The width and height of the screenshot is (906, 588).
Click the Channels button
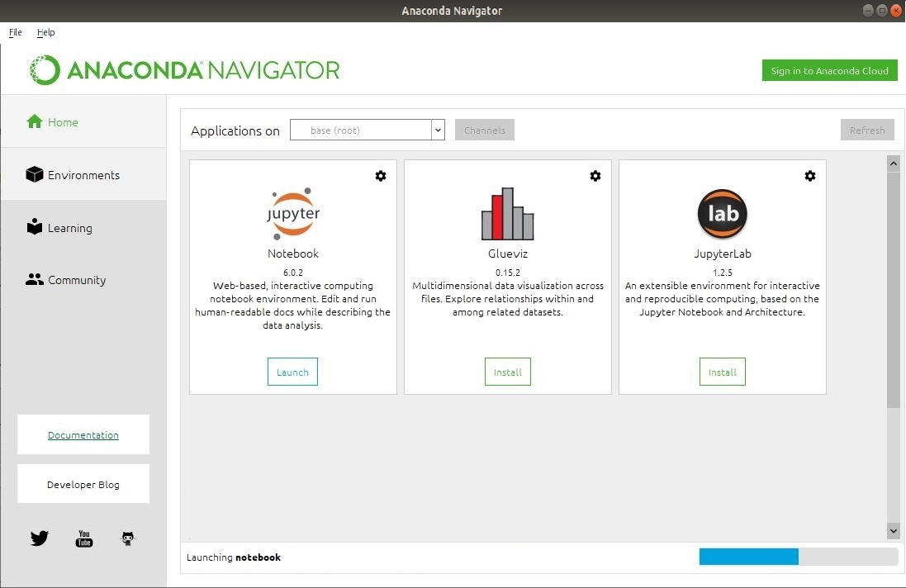484,130
